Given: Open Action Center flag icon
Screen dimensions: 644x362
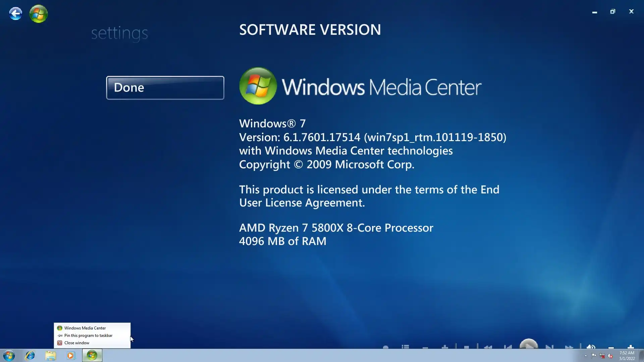Looking at the screenshot, I should 594,356.
